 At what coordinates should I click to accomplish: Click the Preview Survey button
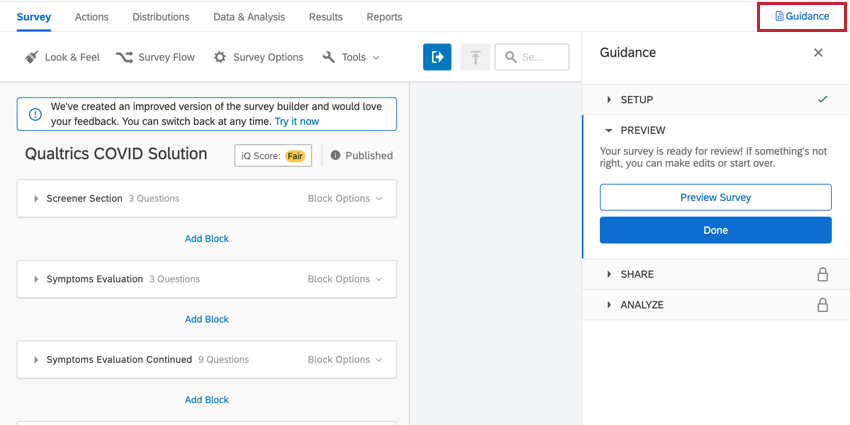click(716, 197)
